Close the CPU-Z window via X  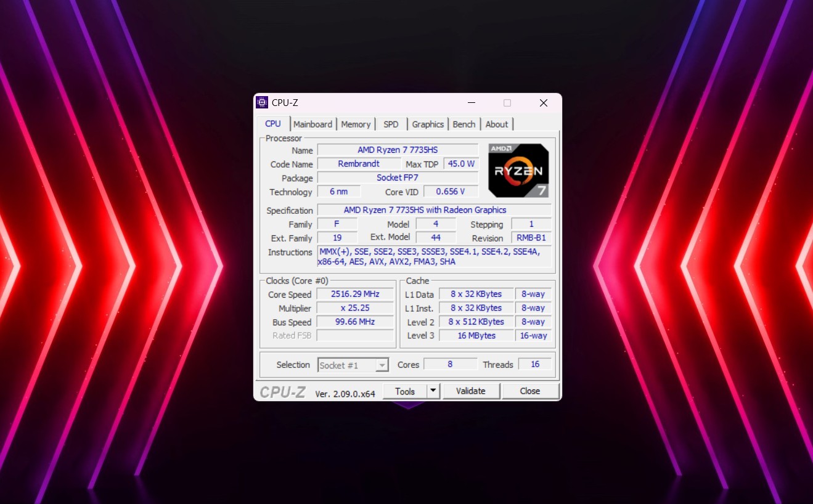543,103
